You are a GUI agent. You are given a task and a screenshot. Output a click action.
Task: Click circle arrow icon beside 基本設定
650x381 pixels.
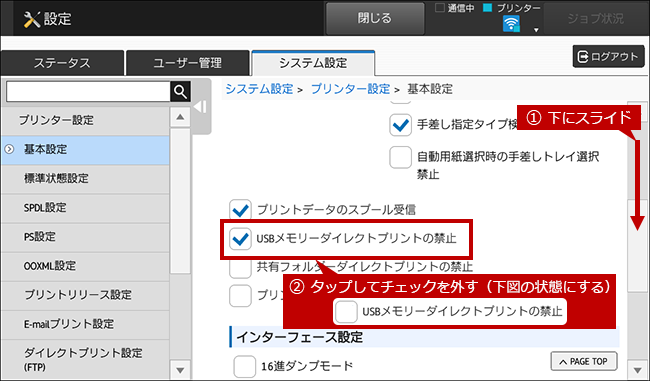[9, 149]
